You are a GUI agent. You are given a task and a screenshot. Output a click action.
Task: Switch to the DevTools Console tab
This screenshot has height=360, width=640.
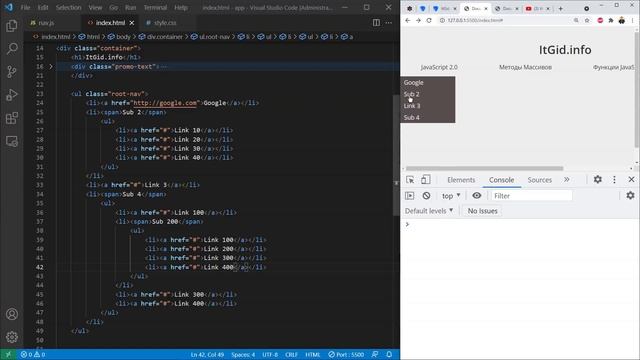coord(501,180)
